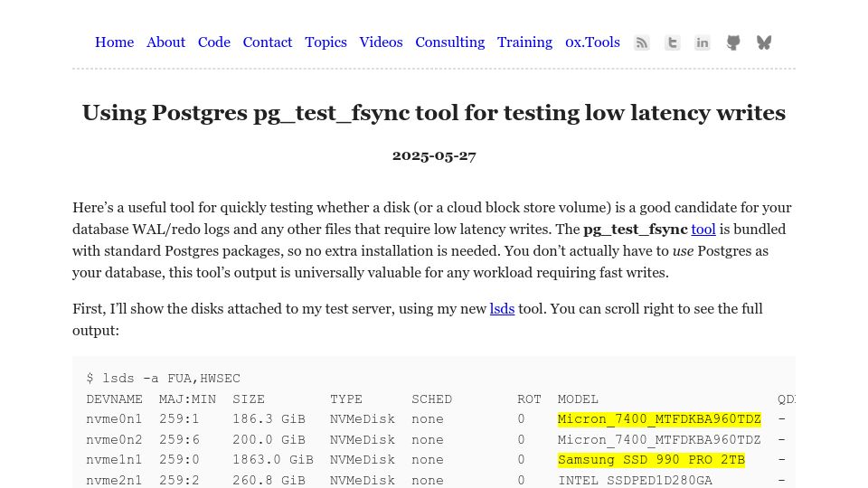Open the Consulting page

(x=450, y=42)
